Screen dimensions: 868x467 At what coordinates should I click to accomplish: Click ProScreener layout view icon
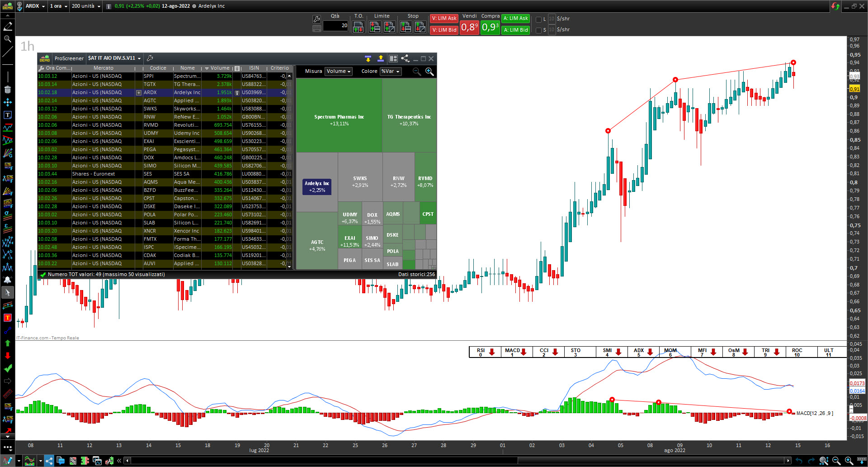[x=393, y=58]
